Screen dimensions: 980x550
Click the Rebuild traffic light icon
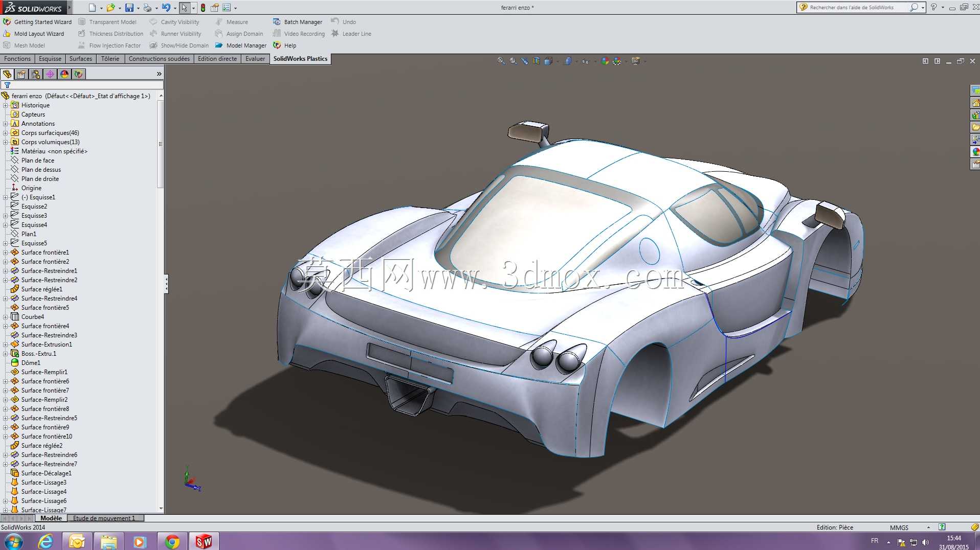point(203,8)
